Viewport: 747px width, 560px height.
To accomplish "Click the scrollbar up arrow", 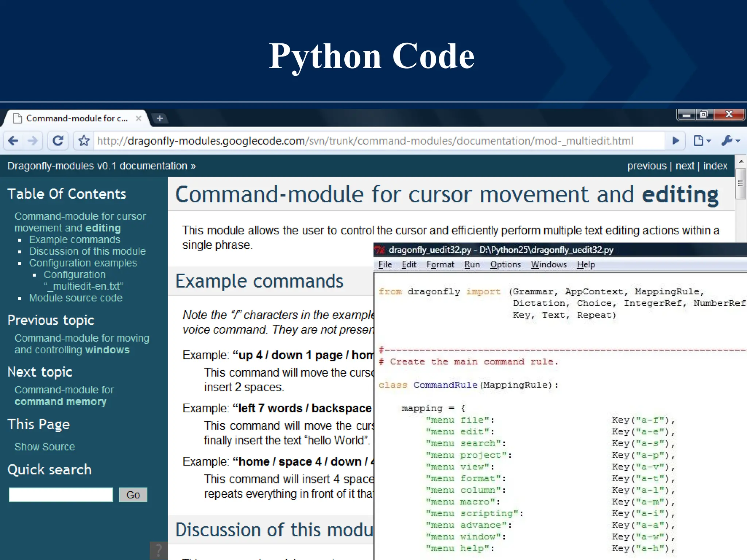I will [x=741, y=161].
